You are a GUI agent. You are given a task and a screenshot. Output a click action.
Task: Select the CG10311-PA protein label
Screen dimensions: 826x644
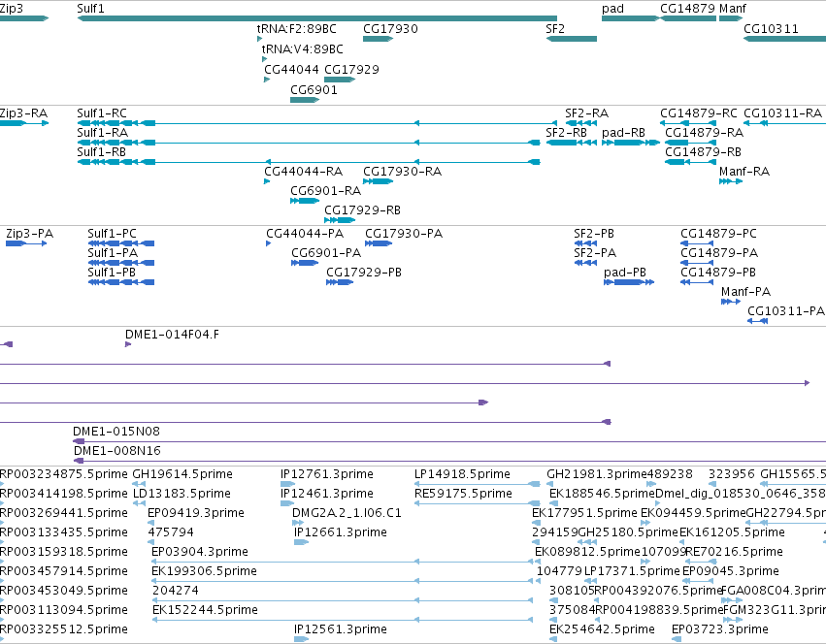(786, 311)
